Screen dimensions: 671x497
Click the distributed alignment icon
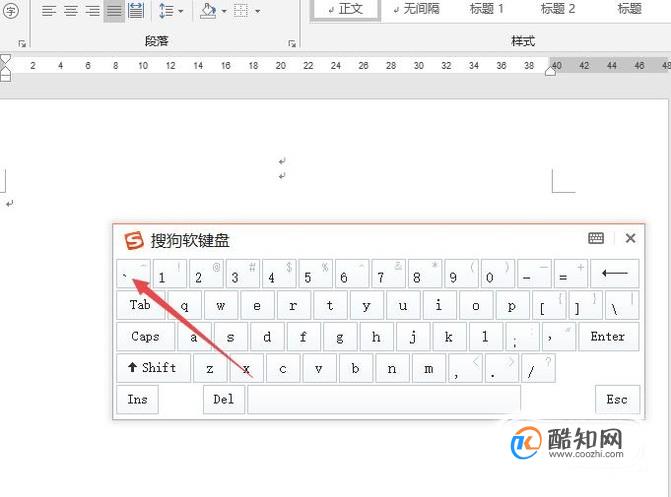(x=136, y=11)
